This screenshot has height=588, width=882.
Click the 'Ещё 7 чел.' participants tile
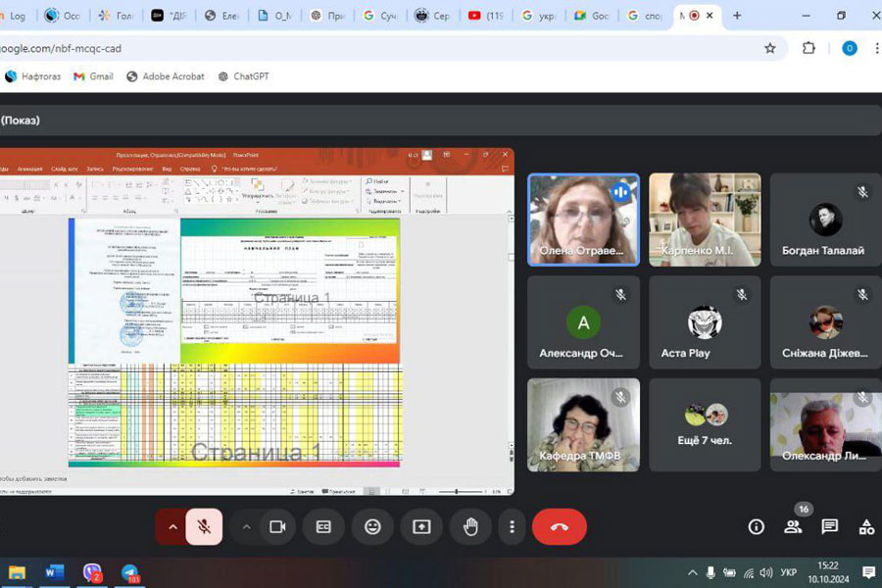pos(705,424)
